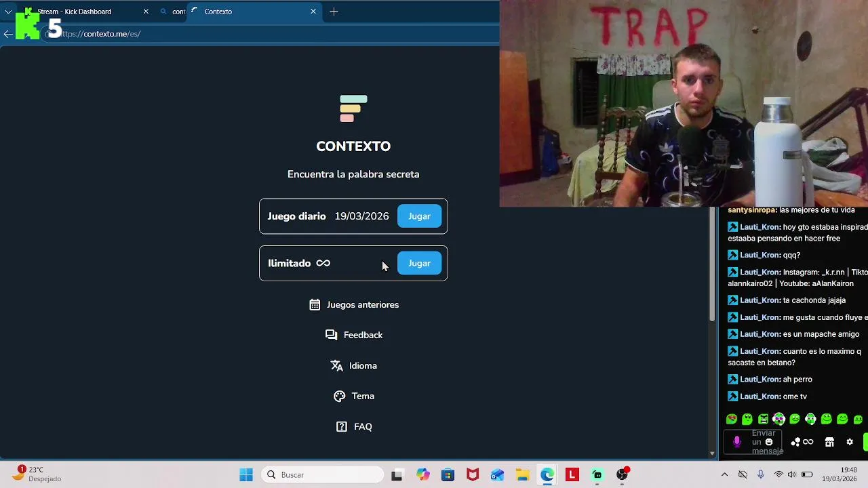The width and height of the screenshot is (868, 488).
Task: Expand hidden system tray icons chevron
Action: pyautogui.click(x=724, y=475)
